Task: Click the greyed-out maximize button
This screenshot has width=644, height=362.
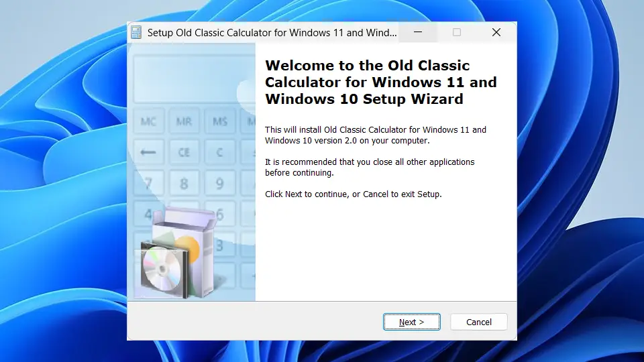Action: (x=457, y=32)
